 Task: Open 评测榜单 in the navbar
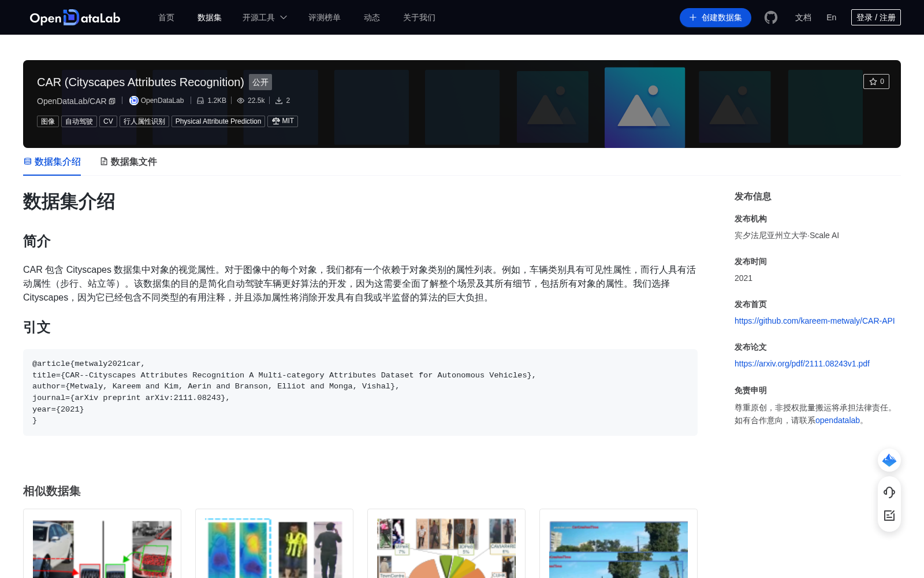tap(325, 17)
